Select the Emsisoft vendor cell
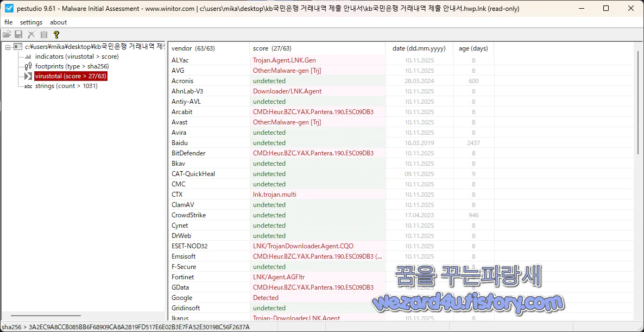The image size is (644, 332). [x=209, y=256]
